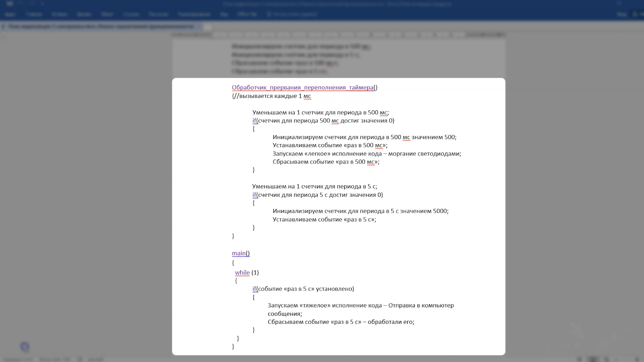Open the Файл menu item
644x362 pixels.
(x=10, y=14)
